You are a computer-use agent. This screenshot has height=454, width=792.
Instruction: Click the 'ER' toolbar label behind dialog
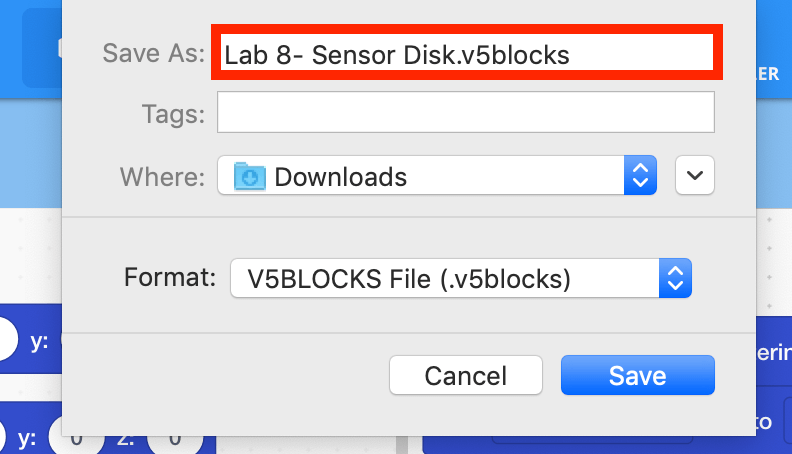click(768, 74)
